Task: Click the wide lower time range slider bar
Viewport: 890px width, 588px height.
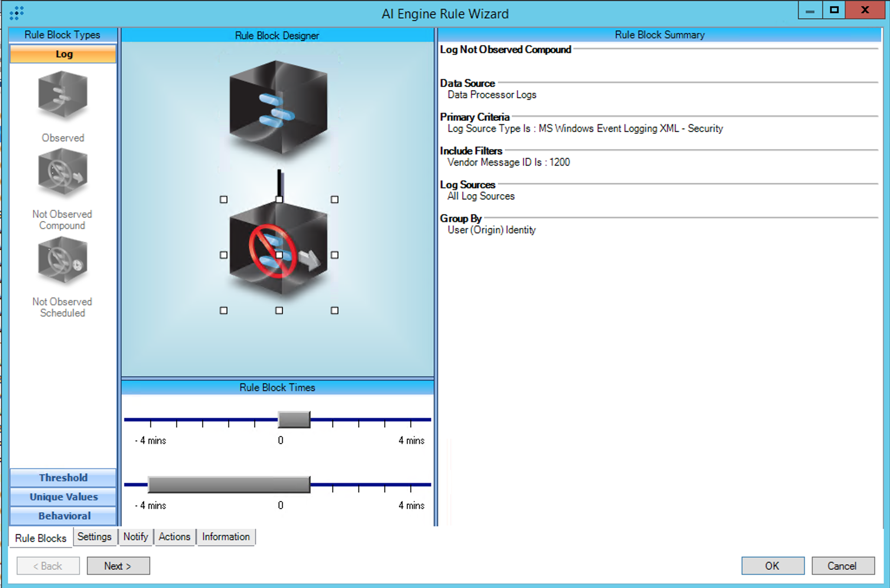Action: [x=229, y=485]
